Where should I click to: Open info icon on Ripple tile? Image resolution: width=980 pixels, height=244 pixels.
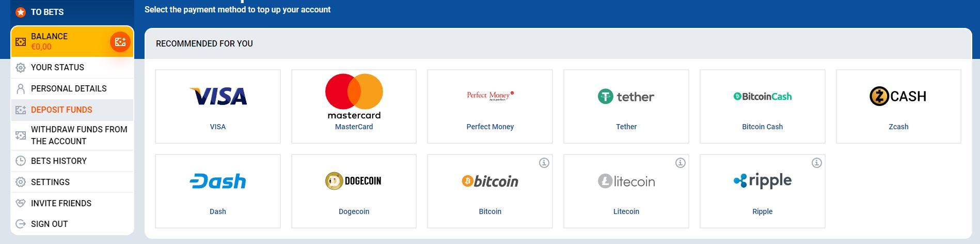817,163
